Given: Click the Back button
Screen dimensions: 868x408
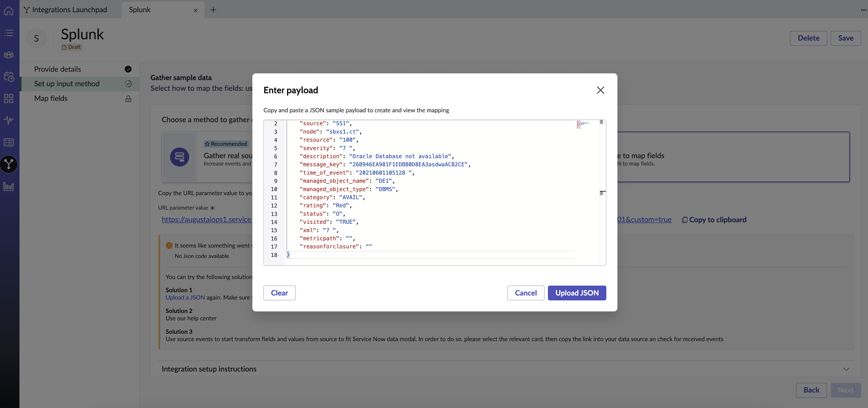Looking at the screenshot, I should [x=811, y=390].
